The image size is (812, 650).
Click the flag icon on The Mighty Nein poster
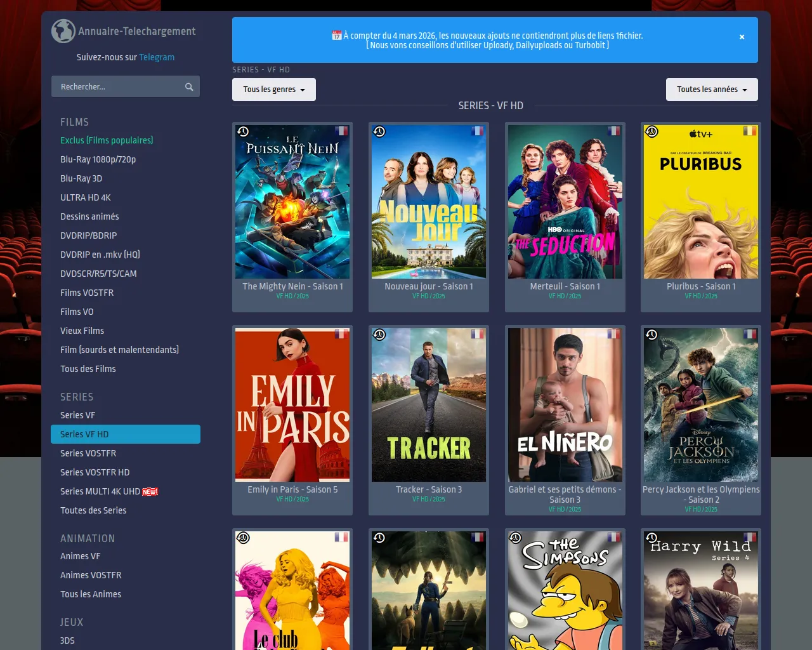coord(341,131)
